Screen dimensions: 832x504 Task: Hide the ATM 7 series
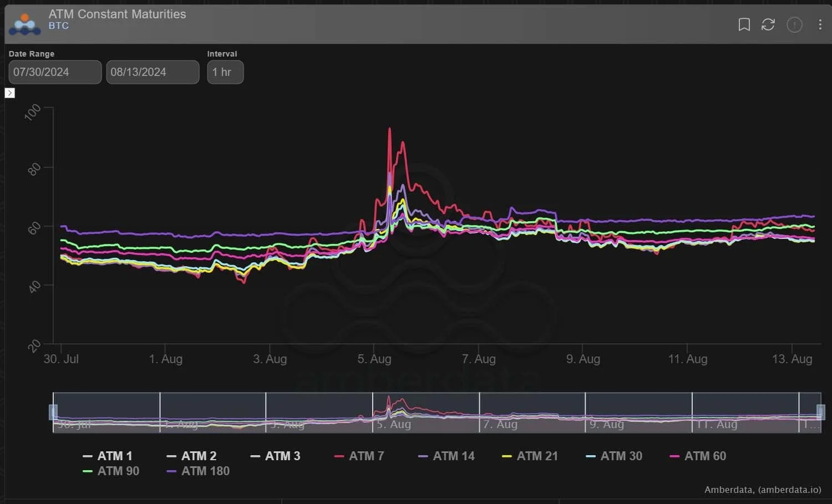click(359, 456)
